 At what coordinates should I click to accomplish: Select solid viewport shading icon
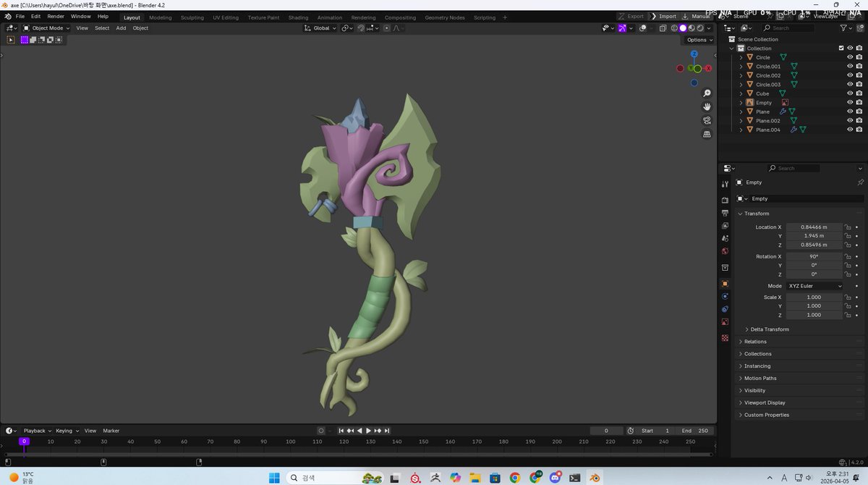tap(682, 28)
